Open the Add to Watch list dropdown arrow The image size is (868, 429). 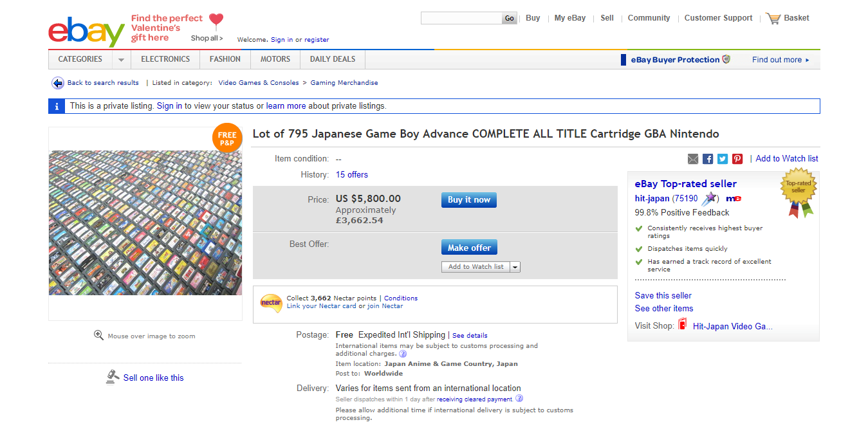(515, 267)
